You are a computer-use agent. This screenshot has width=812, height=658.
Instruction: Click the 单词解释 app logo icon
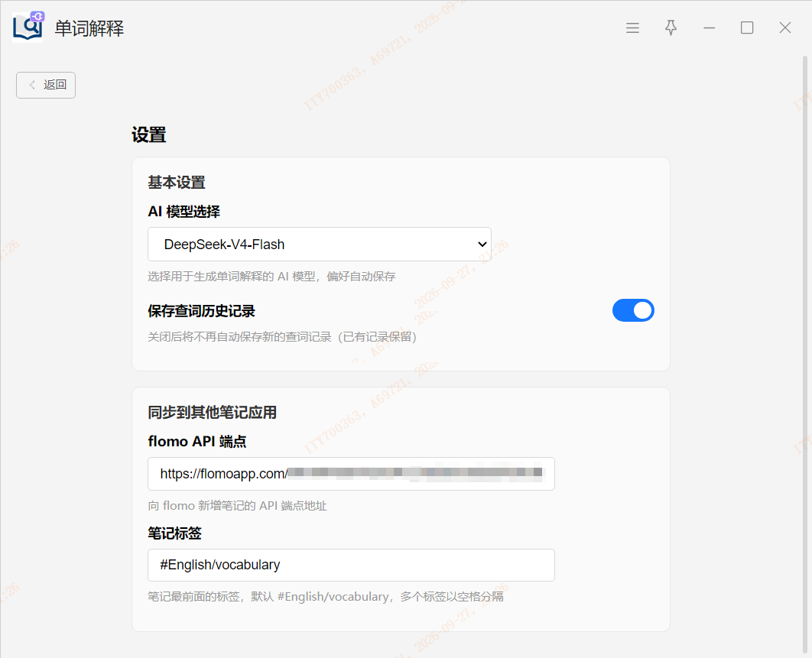click(28, 26)
